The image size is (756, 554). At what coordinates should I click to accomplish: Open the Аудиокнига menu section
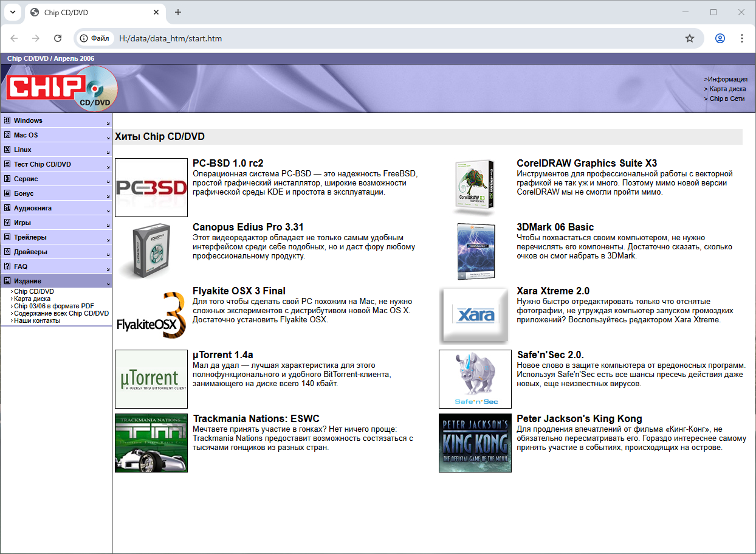click(57, 208)
